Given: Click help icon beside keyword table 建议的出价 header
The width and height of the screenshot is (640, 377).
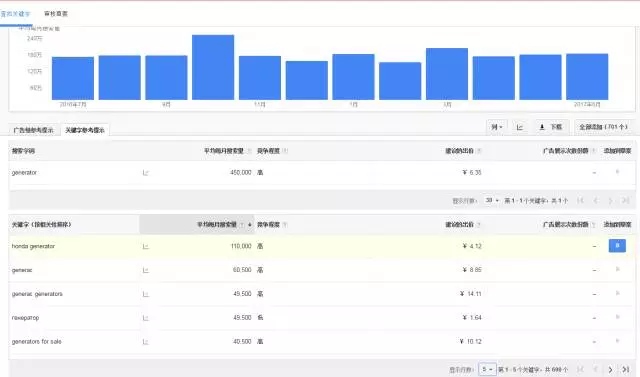Looking at the screenshot, I should 479,225.
